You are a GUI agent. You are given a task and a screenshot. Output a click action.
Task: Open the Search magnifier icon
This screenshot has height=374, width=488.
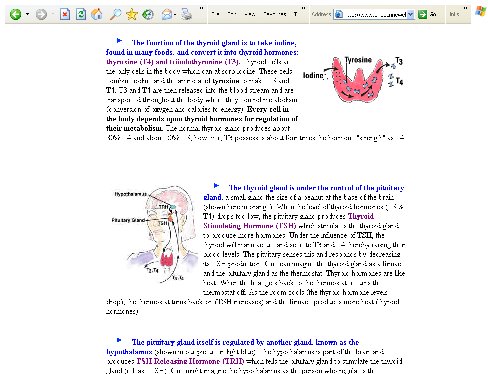click(x=115, y=14)
